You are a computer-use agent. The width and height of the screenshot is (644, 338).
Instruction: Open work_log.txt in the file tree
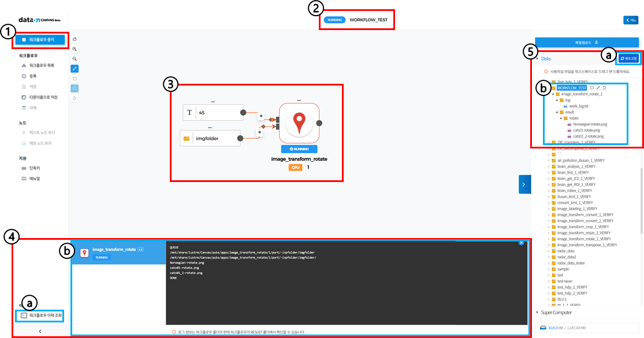coord(579,106)
